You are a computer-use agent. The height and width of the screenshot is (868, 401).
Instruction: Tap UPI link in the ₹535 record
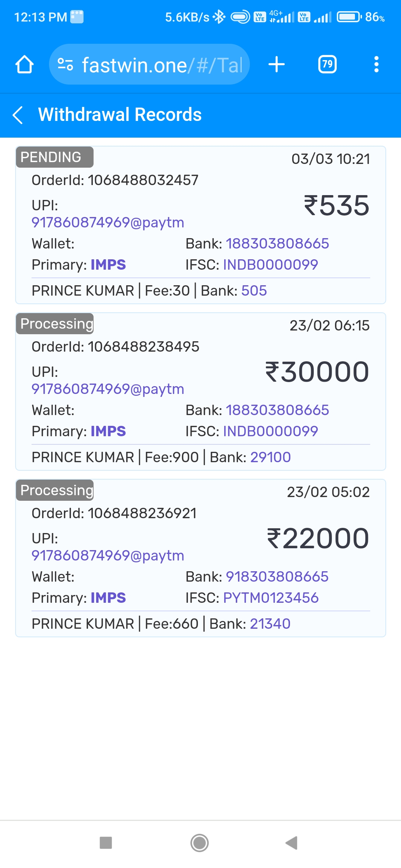click(108, 223)
